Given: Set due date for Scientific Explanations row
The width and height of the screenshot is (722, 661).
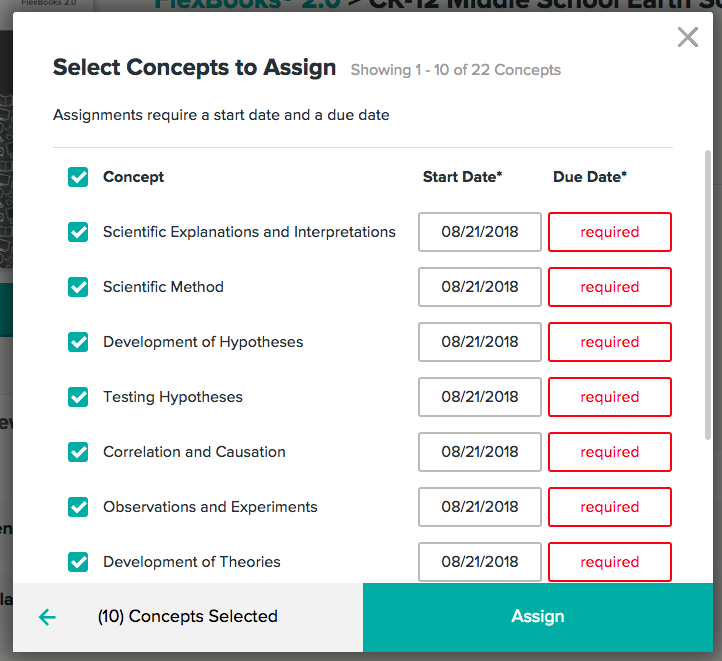Looking at the screenshot, I should [609, 232].
